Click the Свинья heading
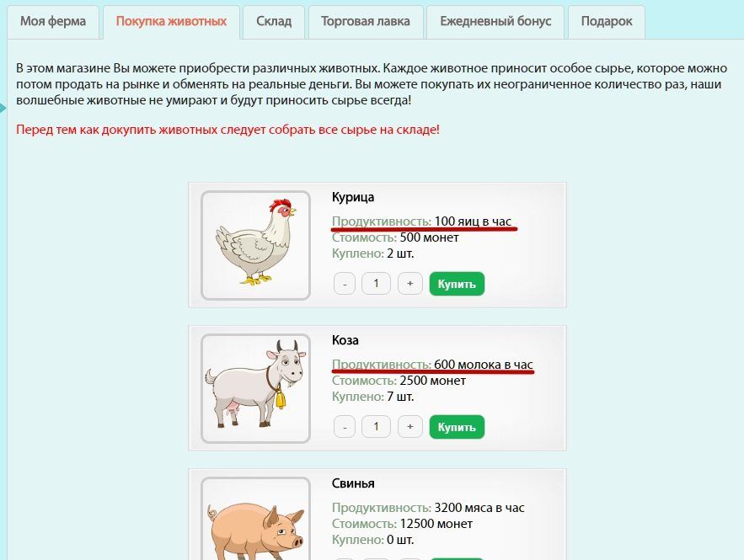Screen dimensions: 744x560 (x=353, y=483)
